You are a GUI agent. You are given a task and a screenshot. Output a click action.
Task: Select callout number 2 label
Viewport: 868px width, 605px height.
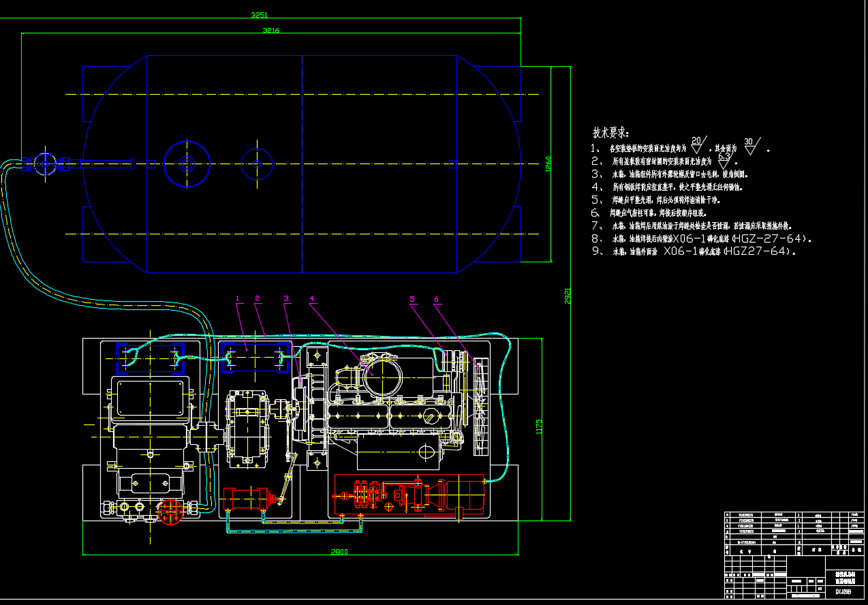(x=258, y=298)
